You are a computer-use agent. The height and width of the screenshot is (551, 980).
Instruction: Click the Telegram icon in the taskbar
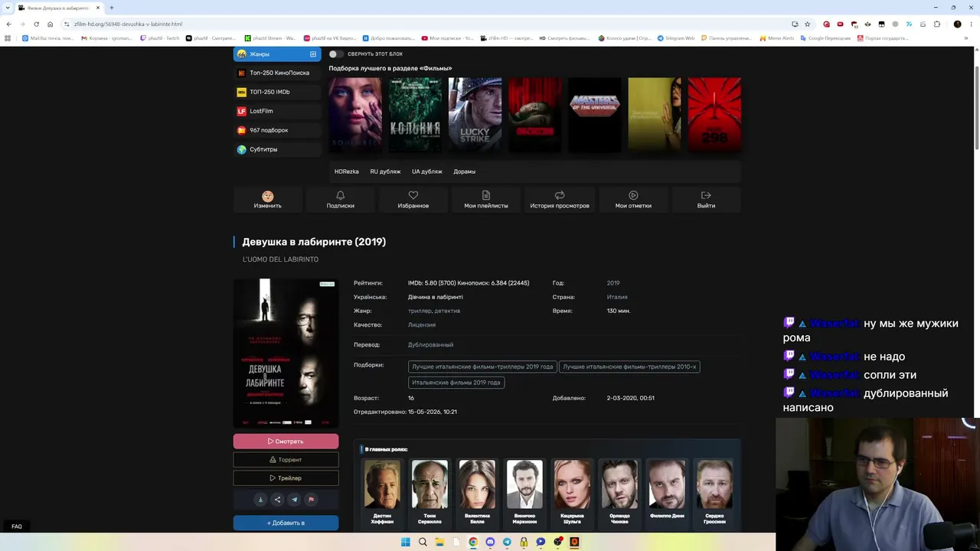[507, 543]
